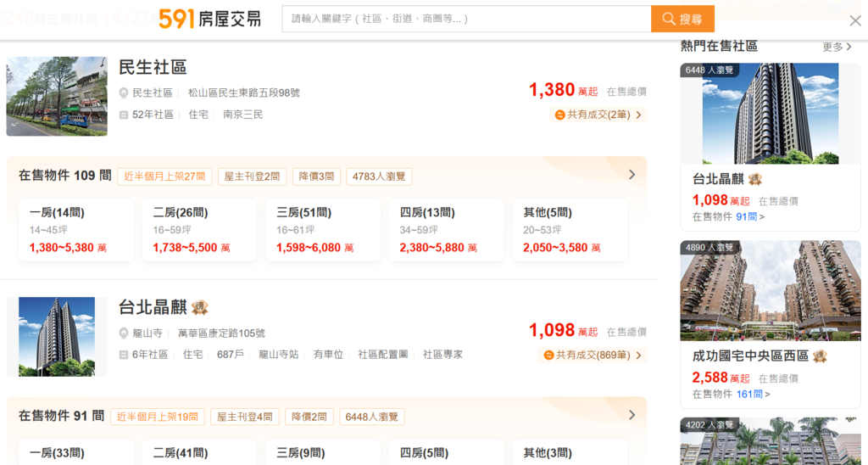868x465 pixels.
Task: Open the 四房(5間) listing card
Action: point(446,452)
